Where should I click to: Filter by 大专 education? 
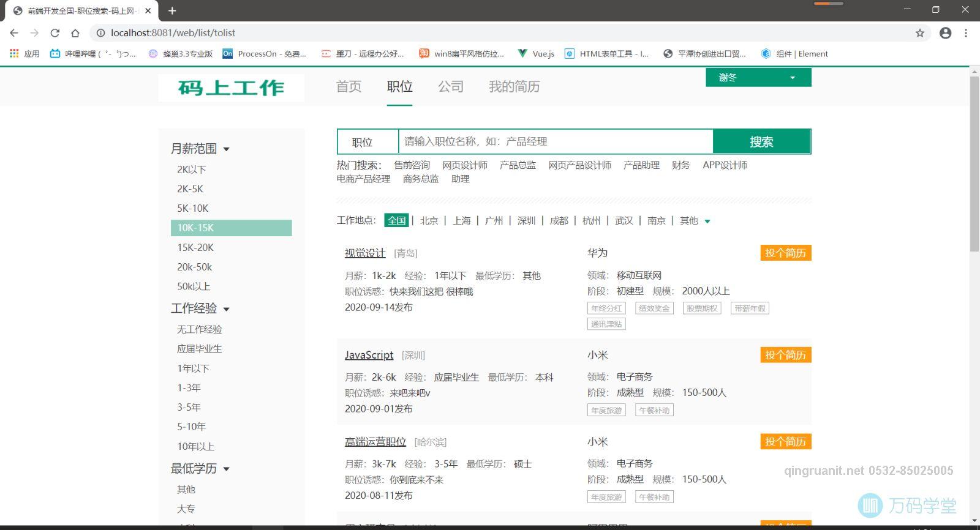186,509
